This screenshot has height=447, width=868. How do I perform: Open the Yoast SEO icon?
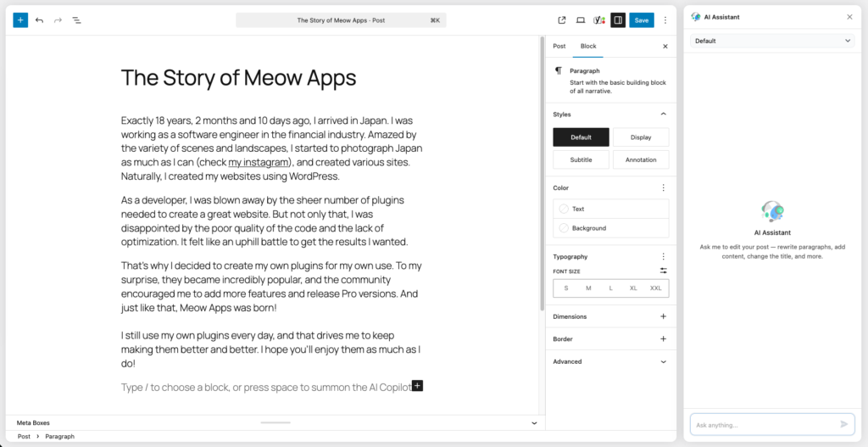[x=599, y=20]
